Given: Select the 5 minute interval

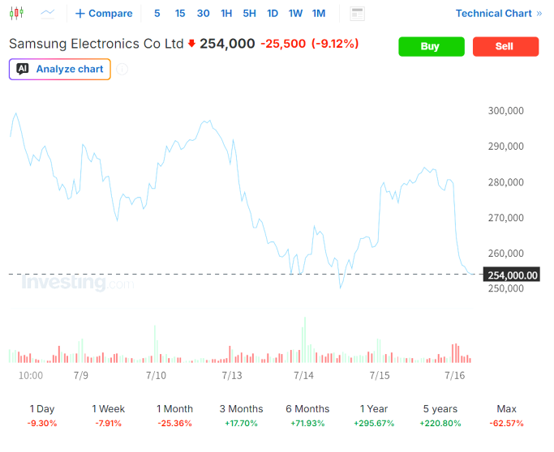Looking at the screenshot, I should pyautogui.click(x=157, y=13).
